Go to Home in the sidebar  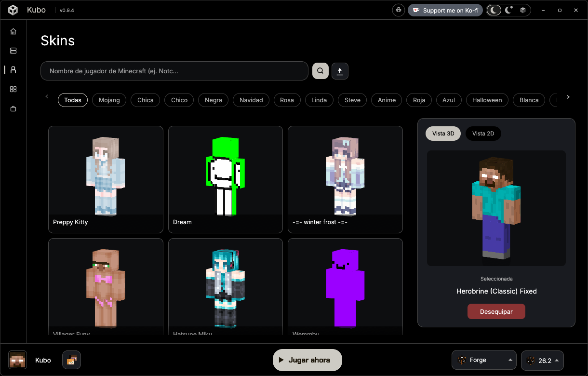pyautogui.click(x=13, y=31)
